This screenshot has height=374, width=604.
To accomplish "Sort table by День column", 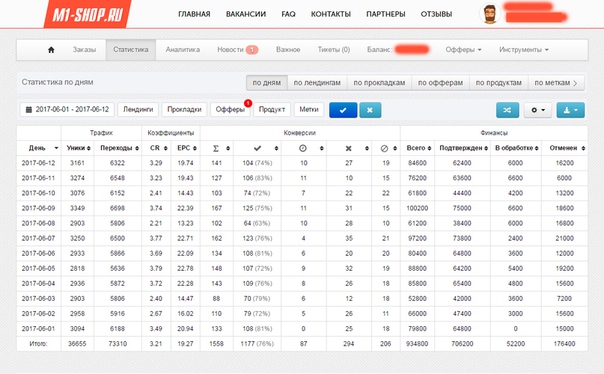I will coord(39,148).
